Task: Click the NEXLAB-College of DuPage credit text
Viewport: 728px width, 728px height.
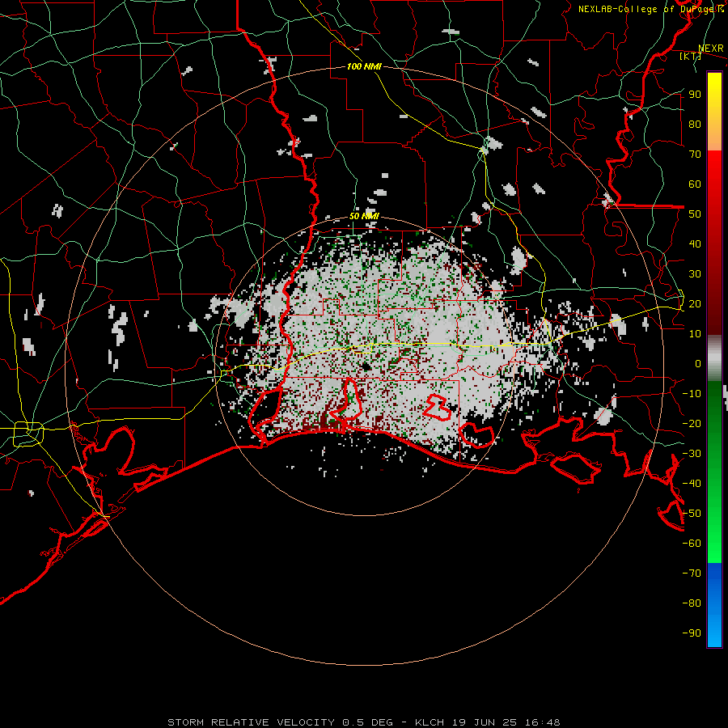Action: (650, 9)
